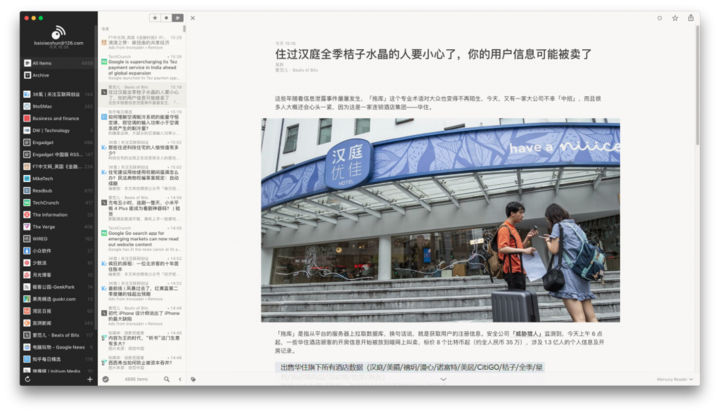Mark article unread with the circle icon
The image size is (720, 414).
[x=659, y=18]
